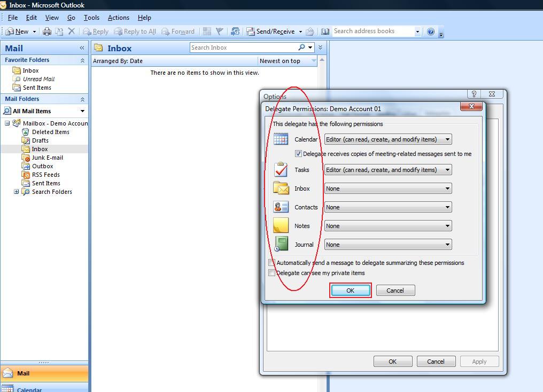Image resolution: width=543 pixels, height=392 pixels.
Task: Check Delegate can see my private items
Action: [x=272, y=272]
